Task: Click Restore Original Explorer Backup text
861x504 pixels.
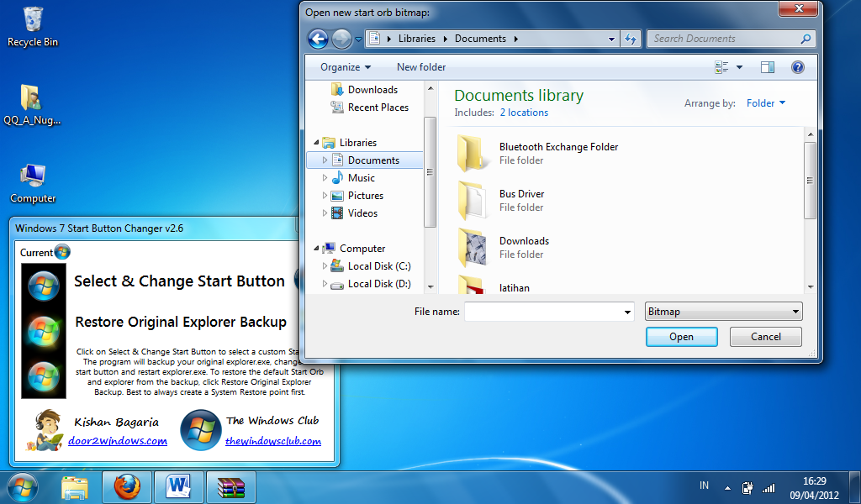Action: click(181, 322)
